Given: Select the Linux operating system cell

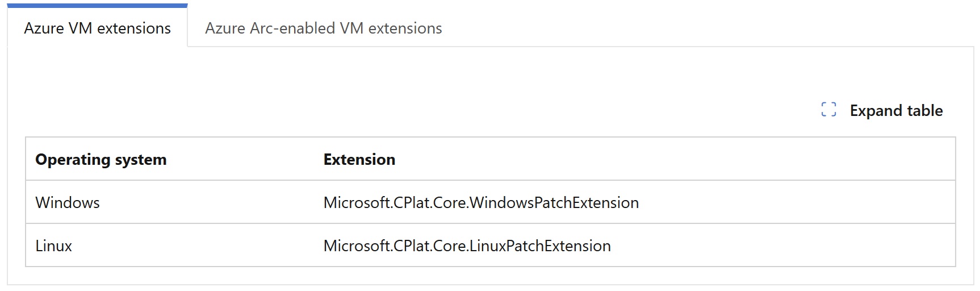Looking at the screenshot, I should 53,246.
